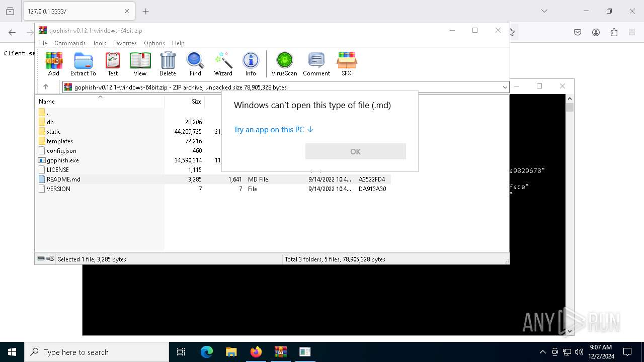Screen dimensions: 644x362
Task: Open the Extract To tool
Action: pyautogui.click(x=83, y=64)
